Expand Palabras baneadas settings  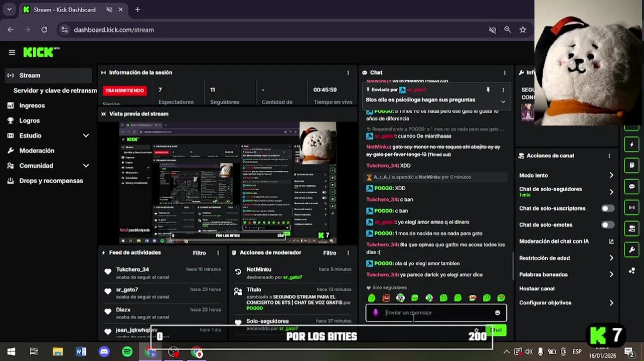click(x=611, y=274)
